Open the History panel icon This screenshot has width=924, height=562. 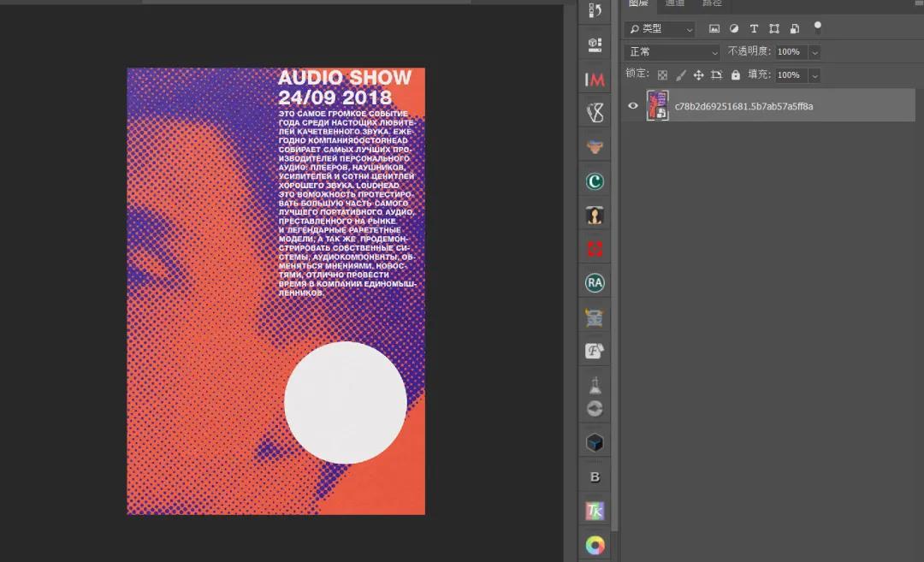coord(595,10)
